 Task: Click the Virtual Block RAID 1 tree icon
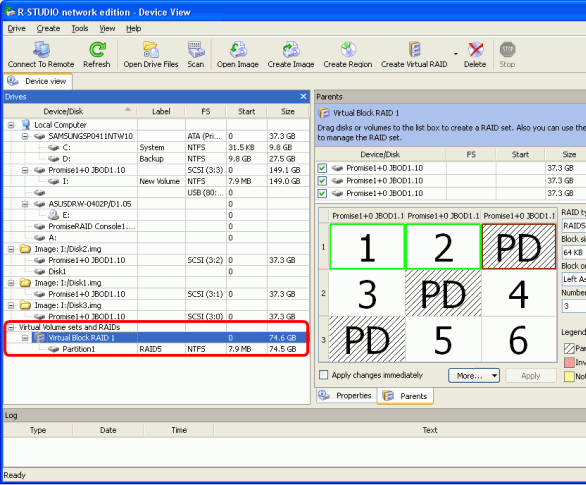(x=40, y=338)
